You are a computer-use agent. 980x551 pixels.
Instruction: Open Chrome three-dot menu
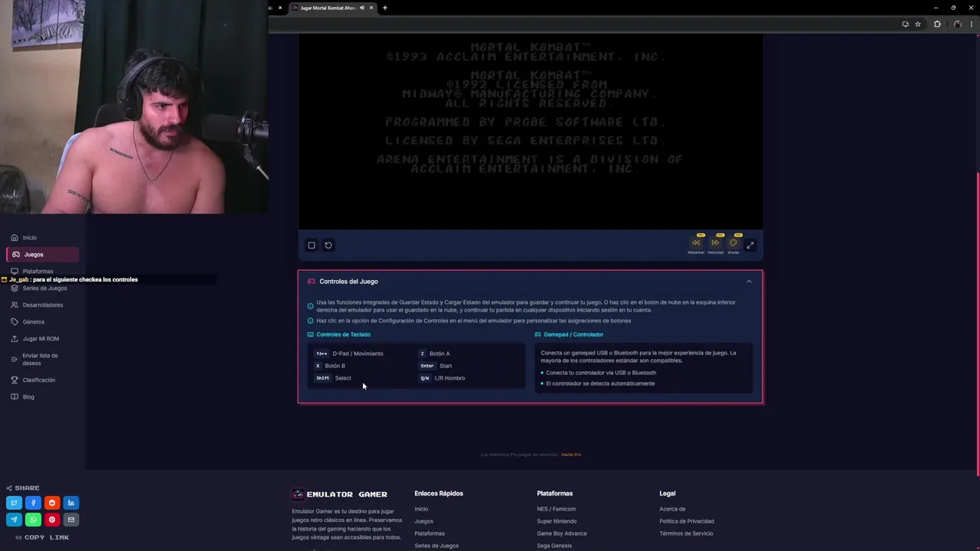point(972,24)
